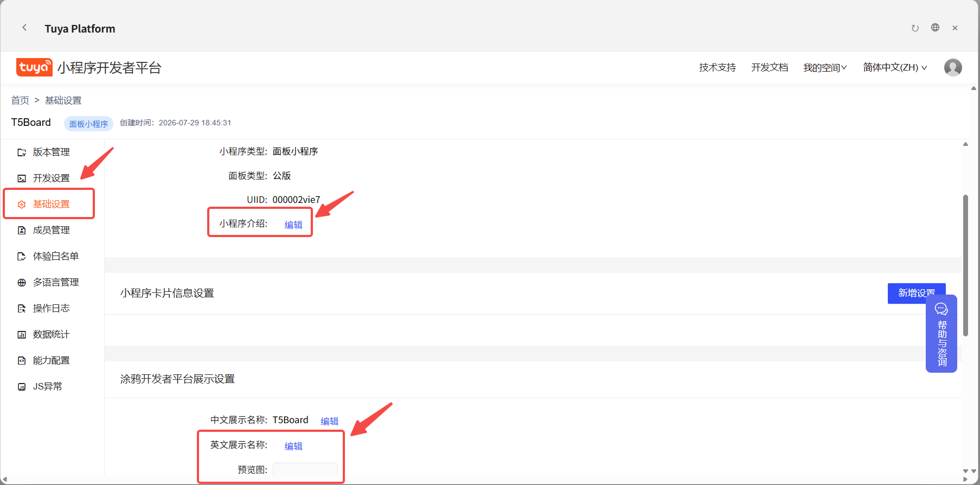980x485 pixels.
Task: Click the UIID value 000002vie7
Action: [x=296, y=200]
